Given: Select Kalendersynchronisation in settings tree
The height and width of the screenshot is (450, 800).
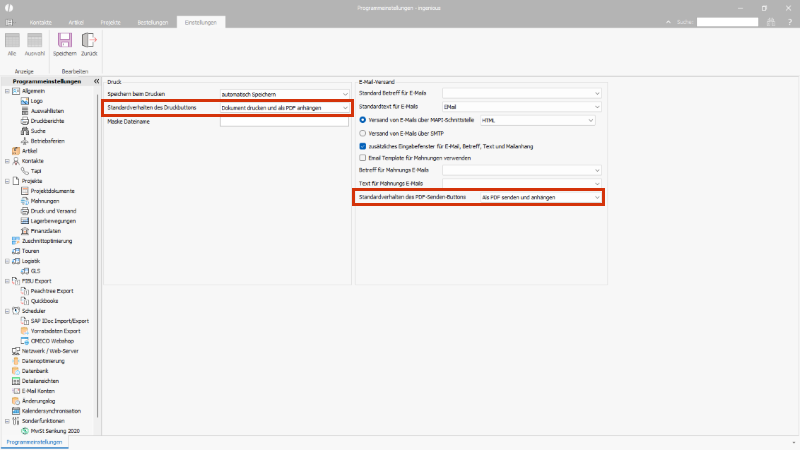Looking at the screenshot, I should 49,411.
